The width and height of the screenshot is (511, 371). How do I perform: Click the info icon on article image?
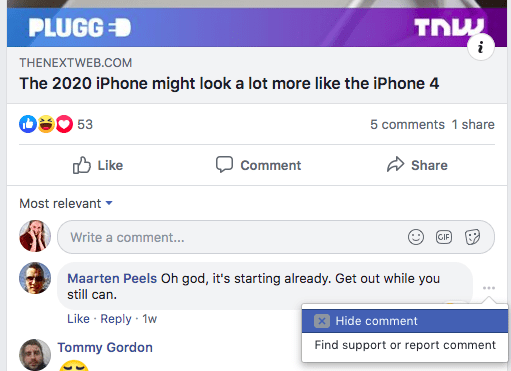pyautogui.click(x=481, y=47)
